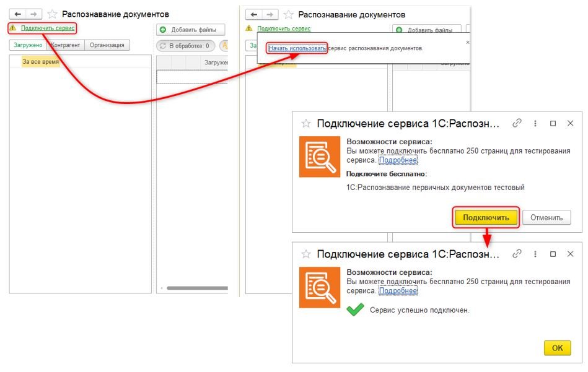Switch to the Контрагент tab

(x=66, y=45)
